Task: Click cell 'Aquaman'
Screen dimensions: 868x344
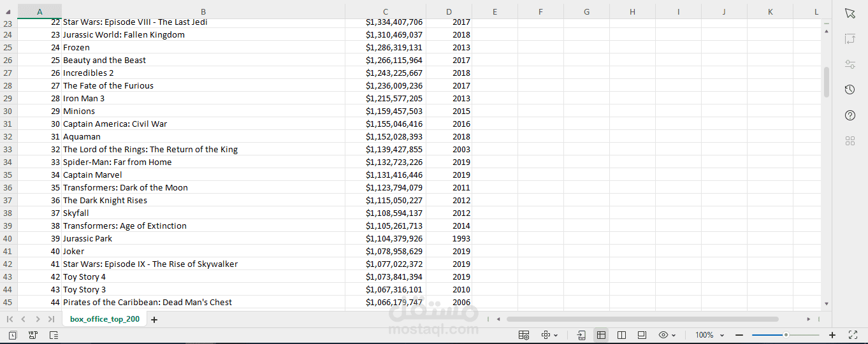Action: coord(203,136)
